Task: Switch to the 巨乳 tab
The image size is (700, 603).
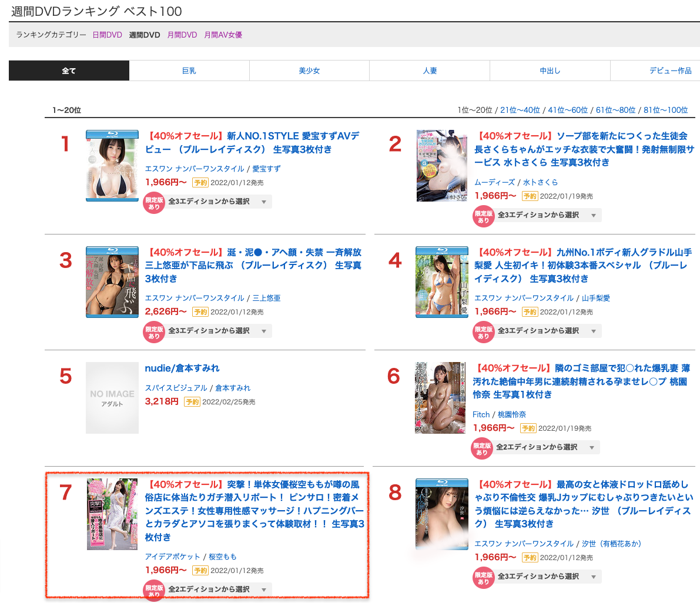Action: [x=189, y=71]
